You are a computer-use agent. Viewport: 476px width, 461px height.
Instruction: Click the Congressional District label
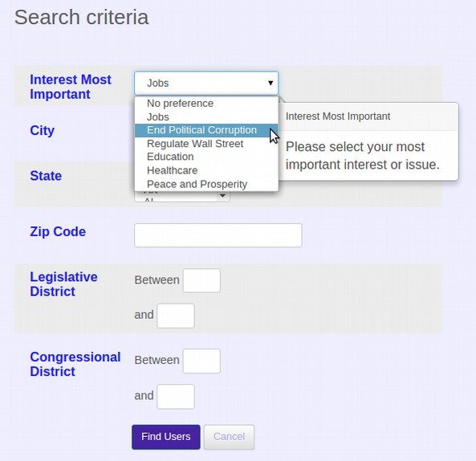click(x=75, y=364)
